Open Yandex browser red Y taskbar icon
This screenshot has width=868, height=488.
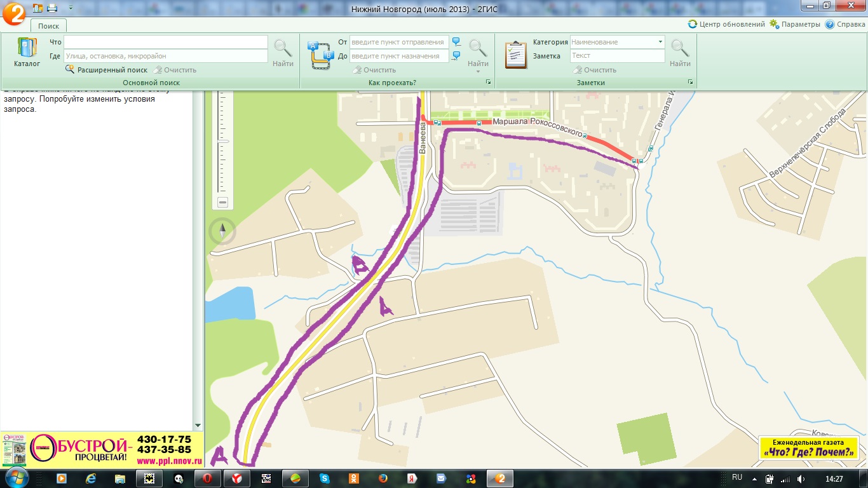click(236, 478)
